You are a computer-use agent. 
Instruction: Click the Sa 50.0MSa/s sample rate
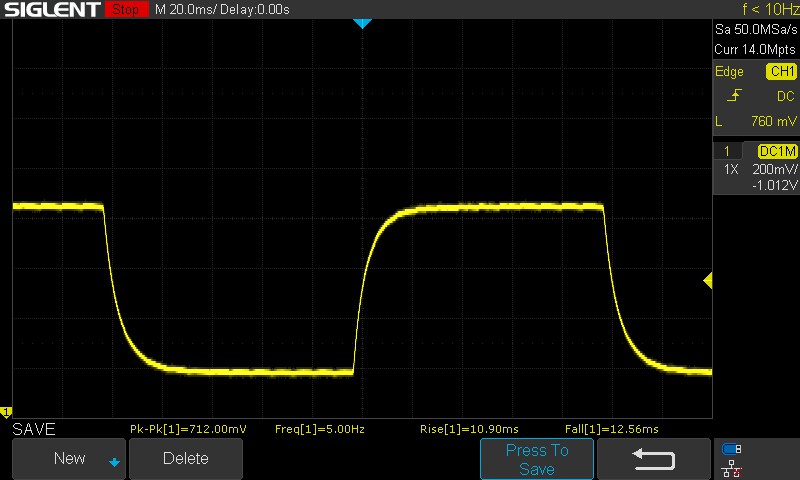coord(756,30)
